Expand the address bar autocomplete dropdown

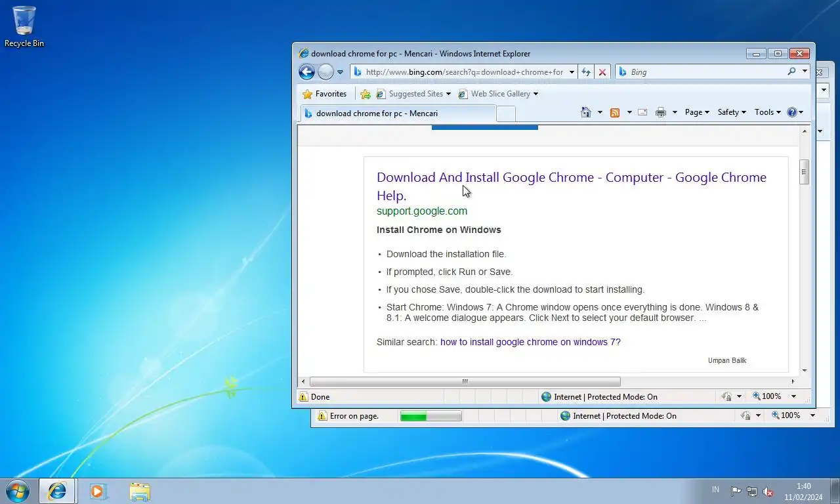click(572, 72)
